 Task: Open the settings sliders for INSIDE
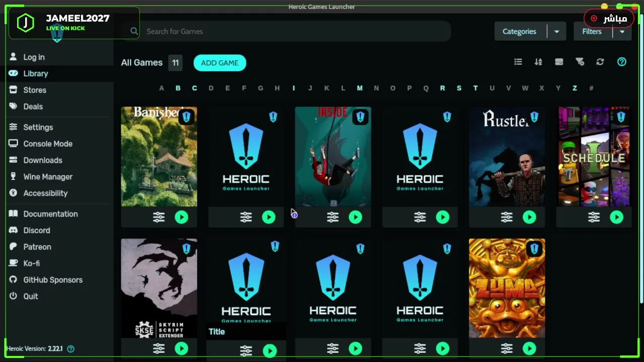333,217
